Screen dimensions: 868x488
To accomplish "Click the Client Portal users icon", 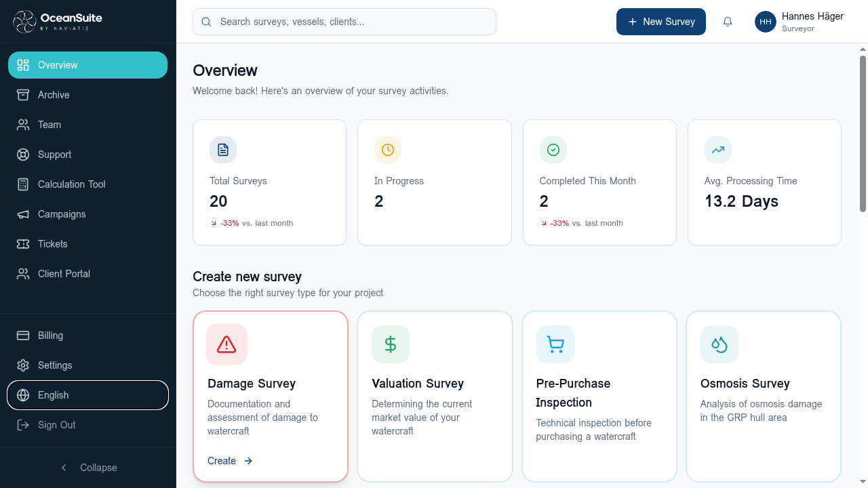I will pyautogui.click(x=23, y=274).
